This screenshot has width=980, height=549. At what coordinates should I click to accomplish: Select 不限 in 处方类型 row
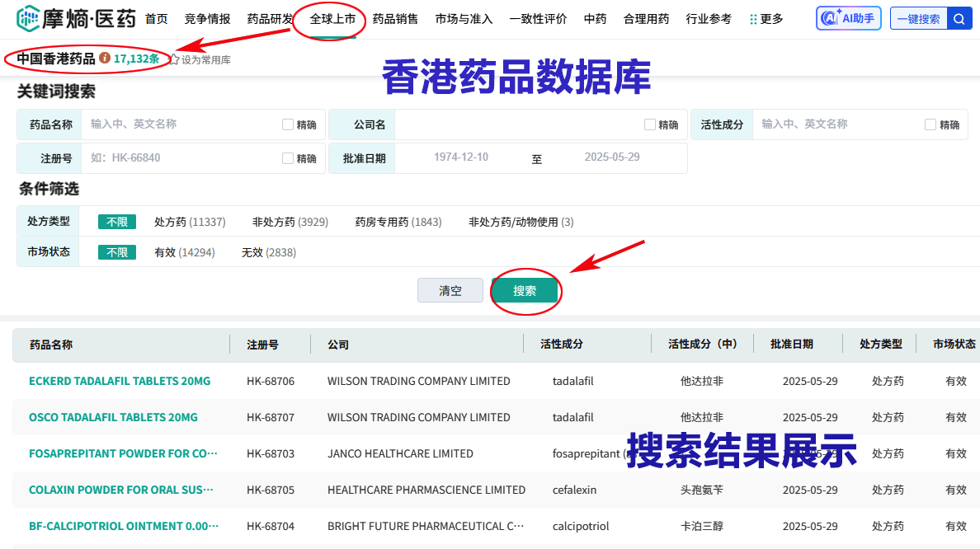(117, 222)
